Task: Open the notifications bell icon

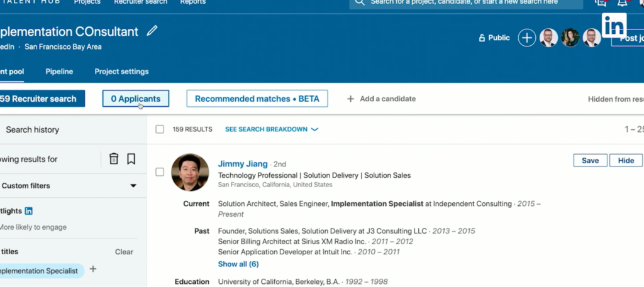Action: point(622,3)
